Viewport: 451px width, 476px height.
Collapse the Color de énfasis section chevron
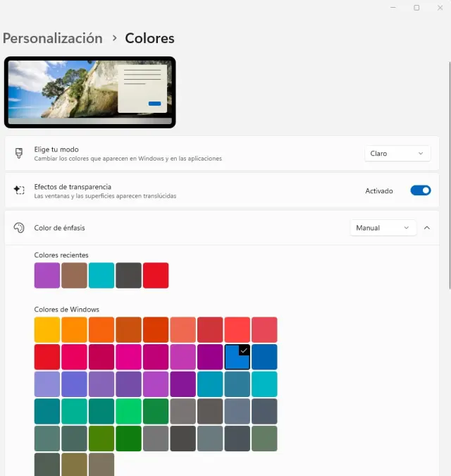427,228
